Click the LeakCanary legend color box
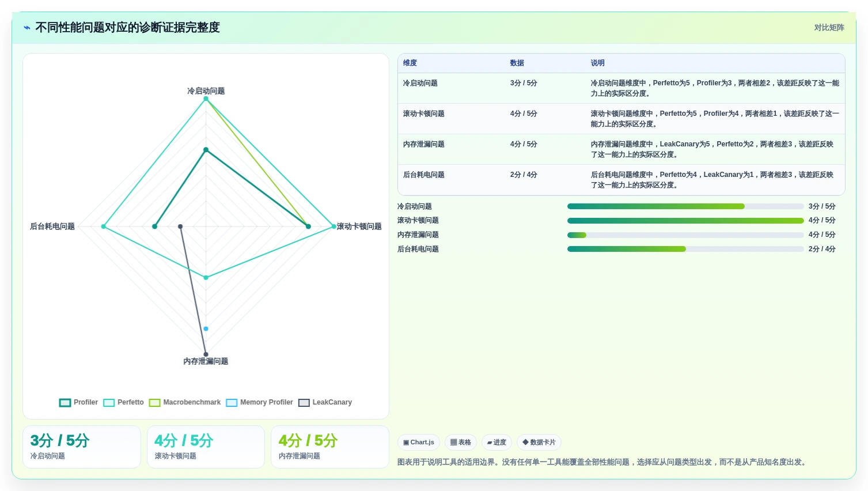The image size is (868, 491). [x=304, y=403]
